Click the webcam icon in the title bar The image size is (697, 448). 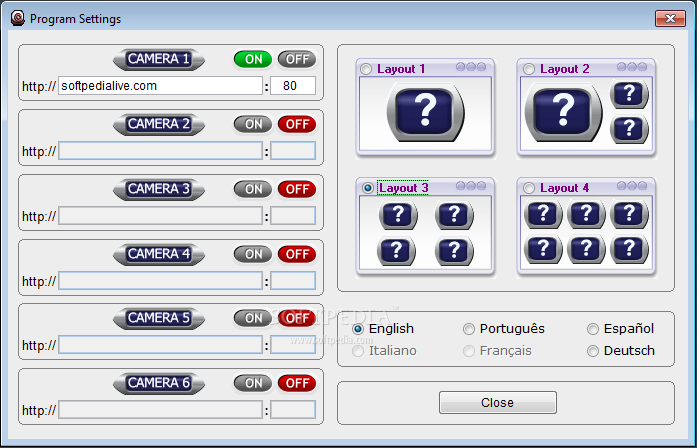[x=18, y=19]
